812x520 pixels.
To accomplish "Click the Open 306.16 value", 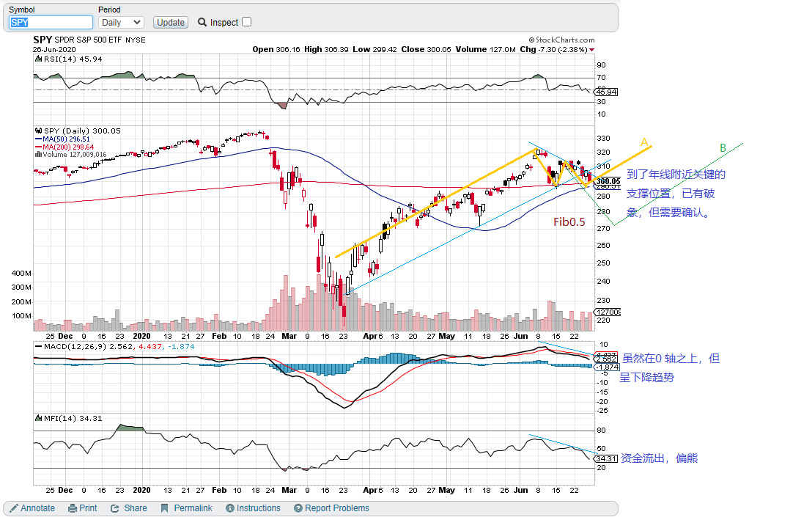I will [x=276, y=49].
